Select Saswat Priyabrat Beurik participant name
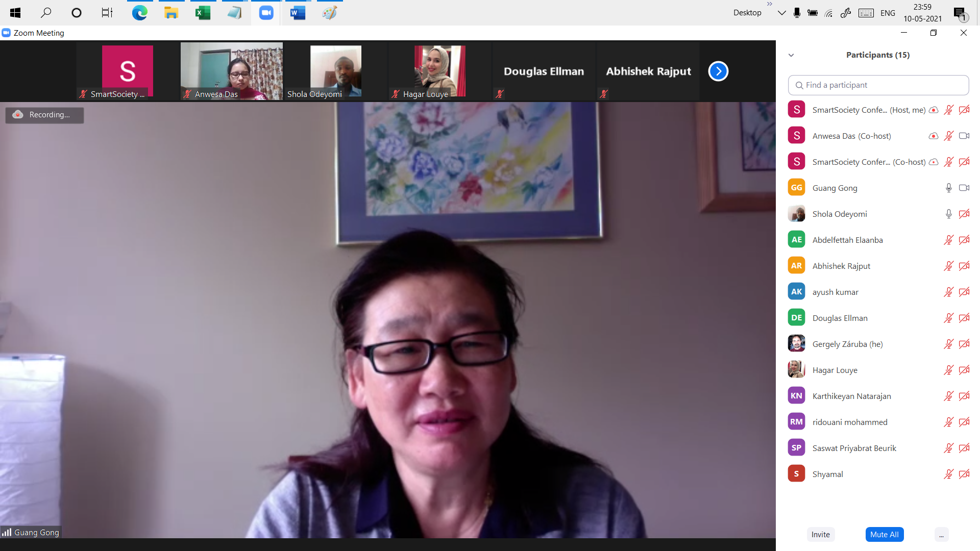Screen dimensions: 980x551 854,448
